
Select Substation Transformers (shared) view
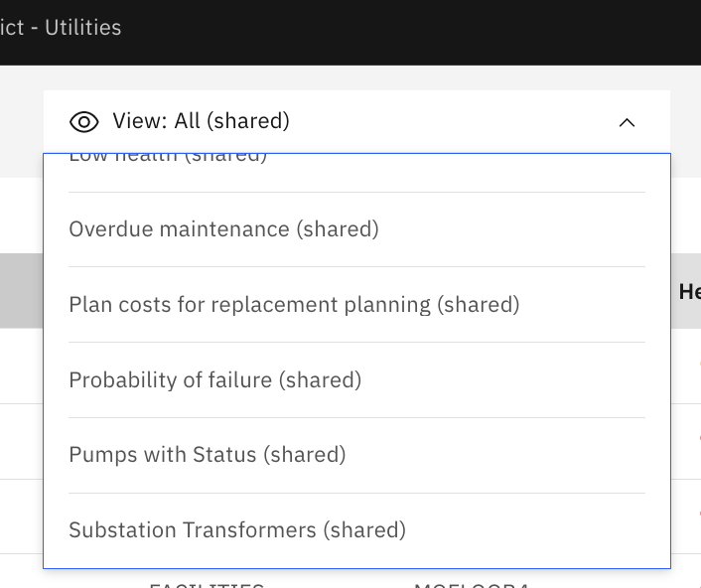(x=356, y=530)
